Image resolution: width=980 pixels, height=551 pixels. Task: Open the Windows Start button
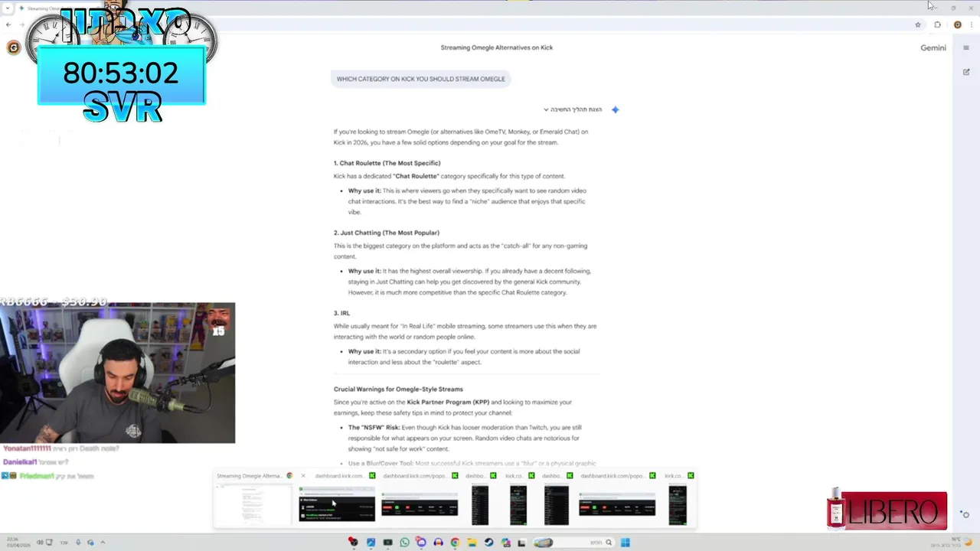[626, 543]
